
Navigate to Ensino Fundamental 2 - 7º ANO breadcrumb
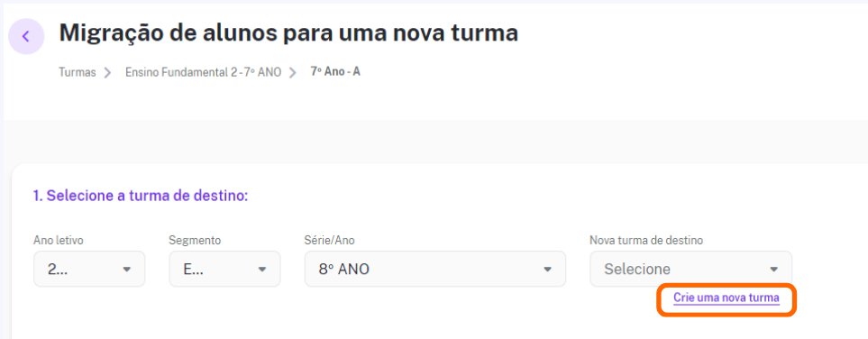tap(203, 72)
